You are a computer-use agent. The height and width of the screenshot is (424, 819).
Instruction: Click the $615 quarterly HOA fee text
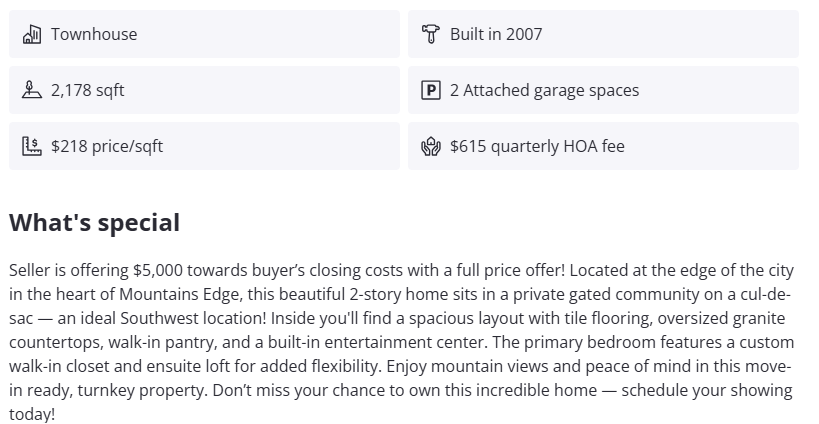[x=537, y=146]
